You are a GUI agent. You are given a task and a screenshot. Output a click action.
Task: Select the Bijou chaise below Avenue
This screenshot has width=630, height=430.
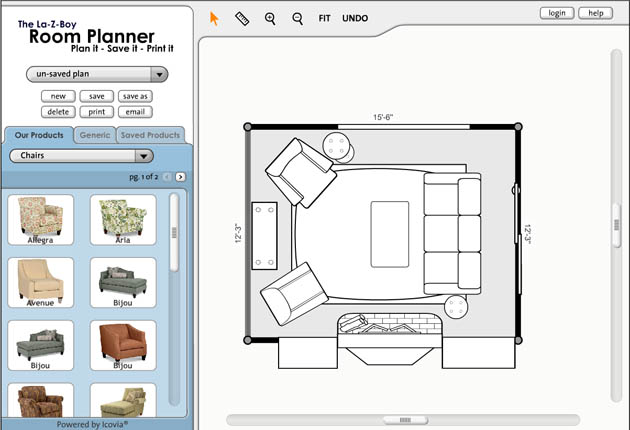coord(41,346)
